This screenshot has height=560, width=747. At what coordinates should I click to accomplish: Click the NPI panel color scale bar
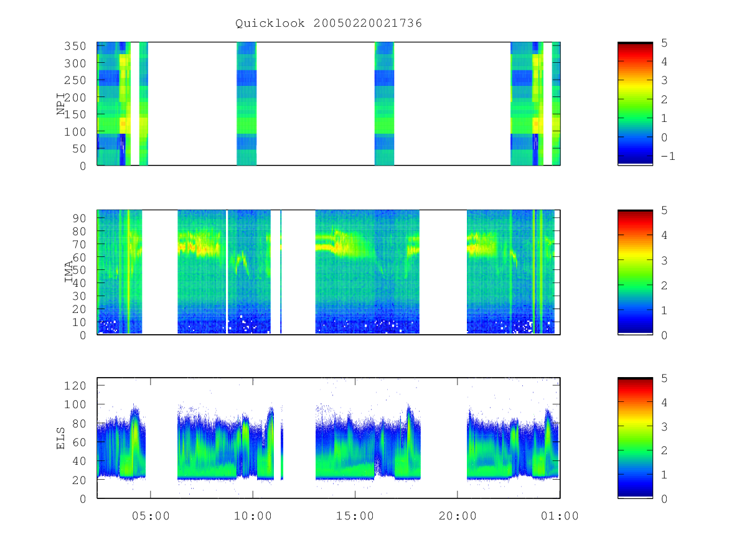(x=635, y=104)
